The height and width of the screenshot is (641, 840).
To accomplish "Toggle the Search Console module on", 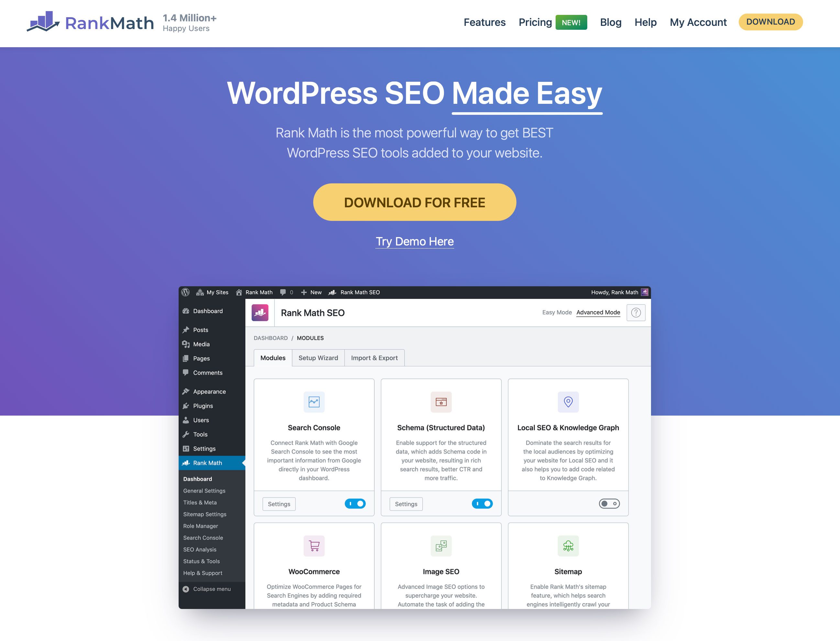I will click(x=356, y=504).
